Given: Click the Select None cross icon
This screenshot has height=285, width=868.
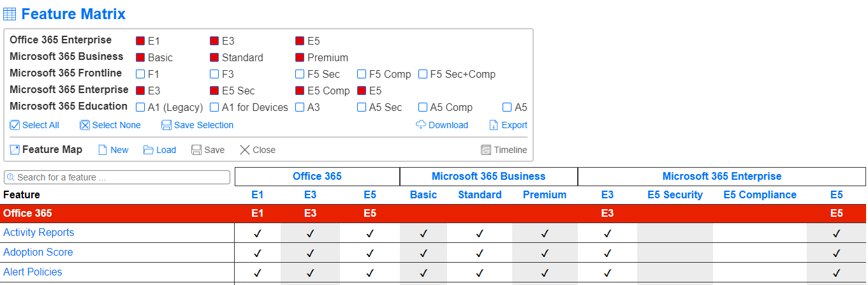Looking at the screenshot, I should (x=85, y=125).
